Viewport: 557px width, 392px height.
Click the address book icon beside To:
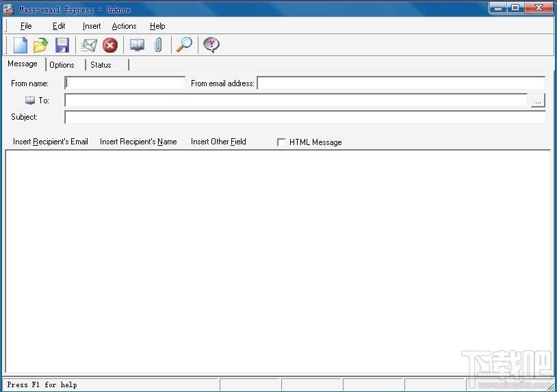coord(30,101)
